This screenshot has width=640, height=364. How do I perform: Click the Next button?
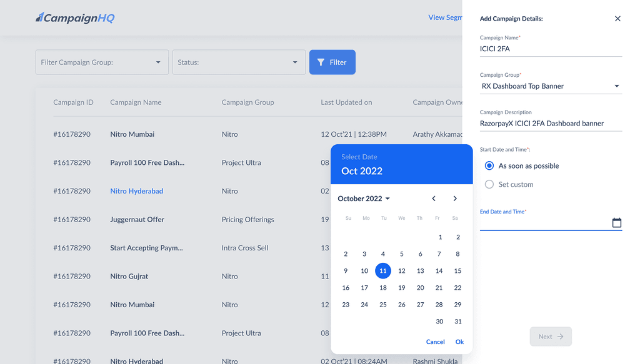pyautogui.click(x=551, y=337)
